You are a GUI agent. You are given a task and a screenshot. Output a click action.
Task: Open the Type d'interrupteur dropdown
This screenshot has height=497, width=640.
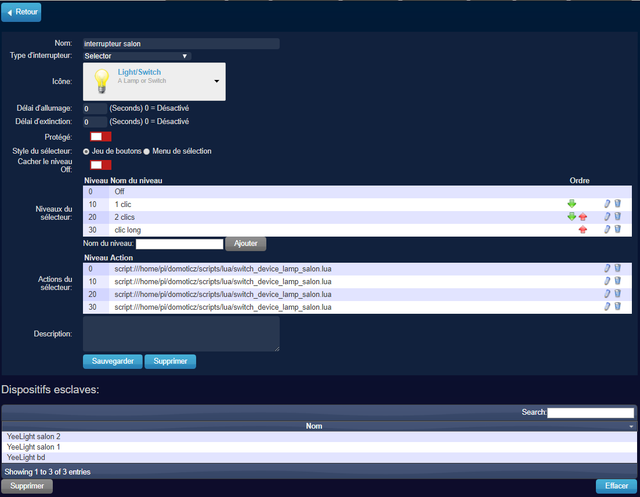(x=137, y=56)
